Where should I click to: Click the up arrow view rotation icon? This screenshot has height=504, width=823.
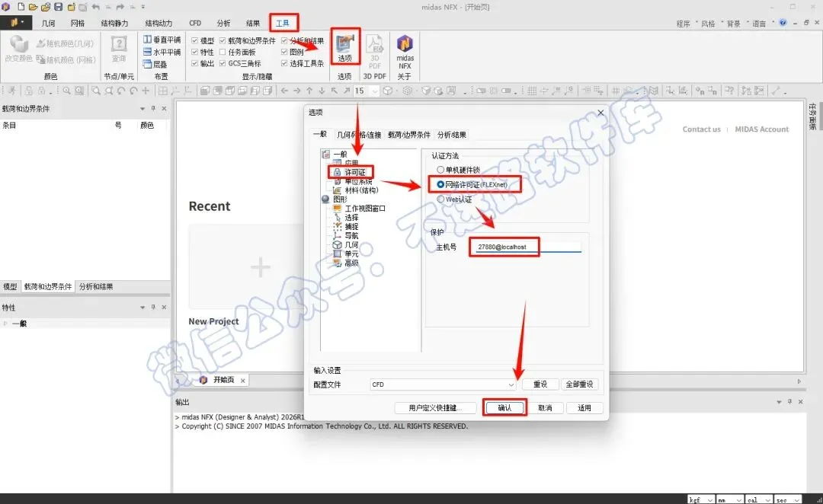point(309,91)
